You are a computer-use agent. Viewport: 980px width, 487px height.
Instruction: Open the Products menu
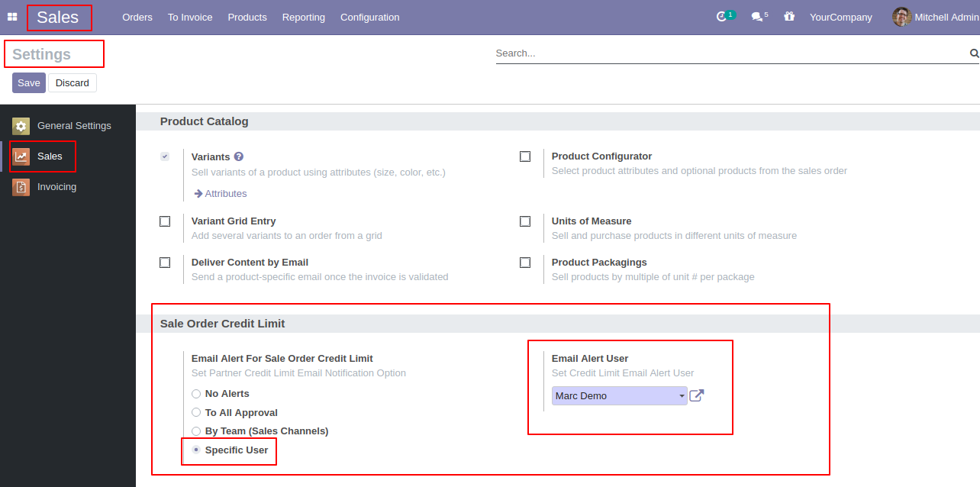(247, 17)
